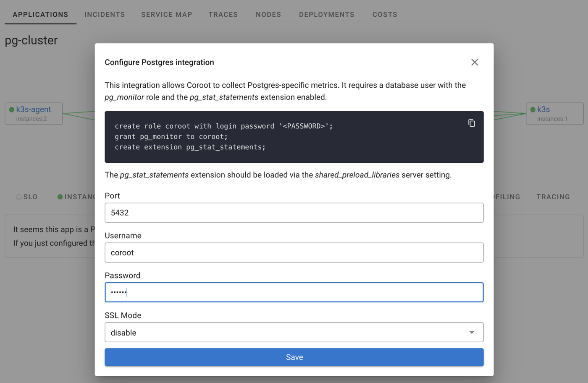The image size is (588, 383).
Task: Switch to the TRACING tab
Action: [x=553, y=197]
